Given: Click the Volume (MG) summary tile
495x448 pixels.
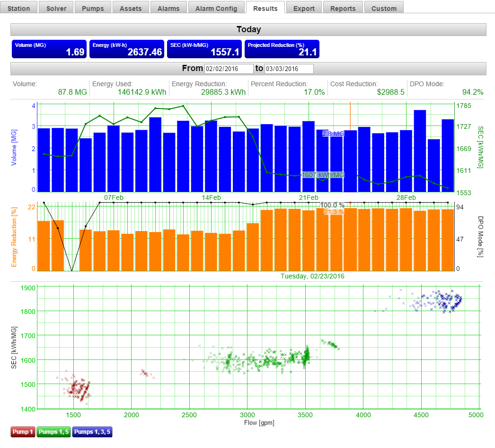Looking at the screenshot, I should coord(49,49).
